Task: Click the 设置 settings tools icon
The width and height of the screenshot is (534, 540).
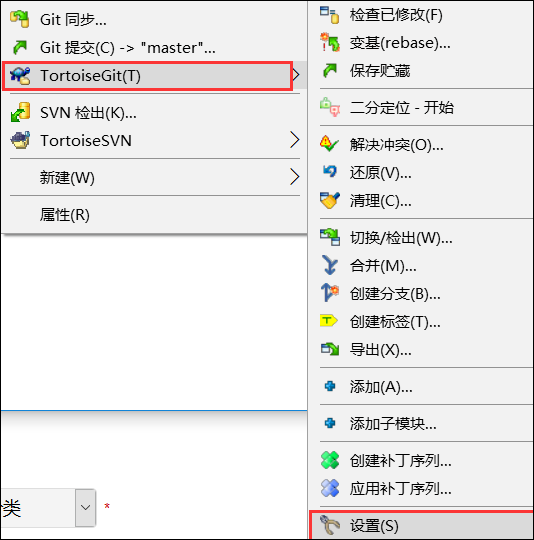Action: click(330, 525)
